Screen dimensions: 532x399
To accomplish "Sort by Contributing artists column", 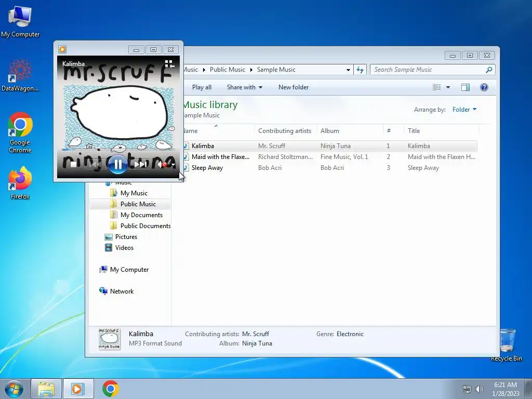I will [x=285, y=130].
